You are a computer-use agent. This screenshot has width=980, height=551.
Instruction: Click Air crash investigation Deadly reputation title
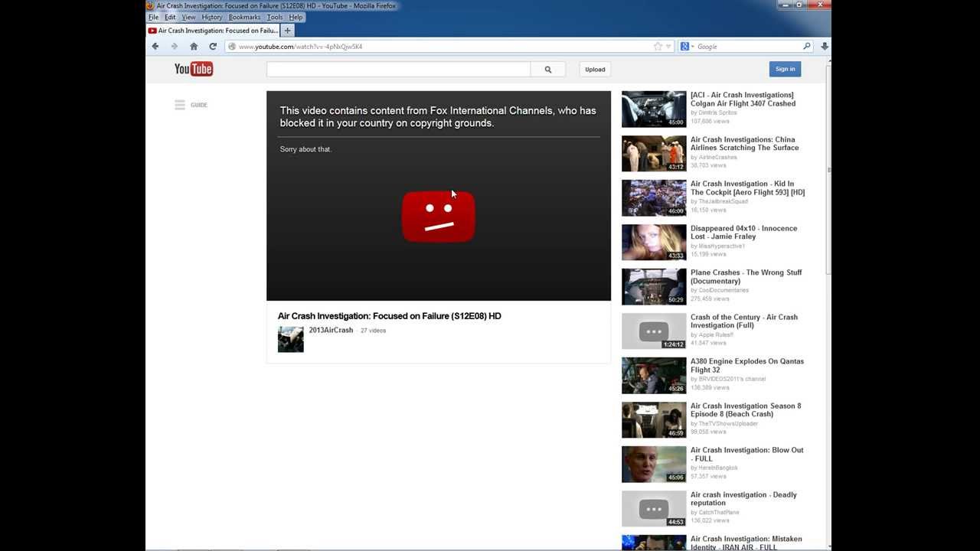(x=743, y=499)
